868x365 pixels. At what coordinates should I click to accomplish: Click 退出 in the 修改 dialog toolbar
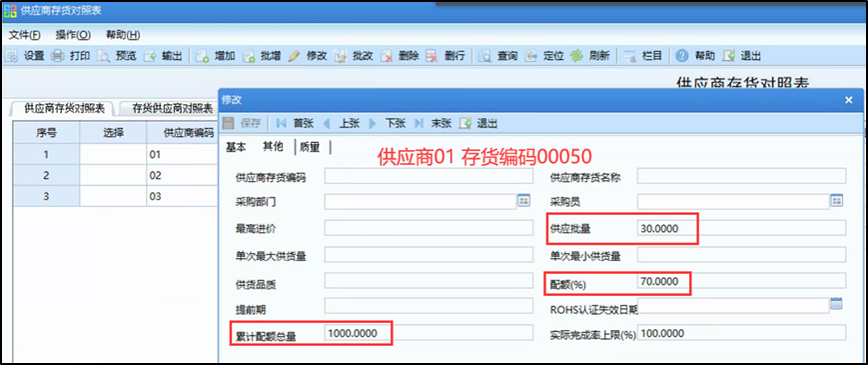478,124
